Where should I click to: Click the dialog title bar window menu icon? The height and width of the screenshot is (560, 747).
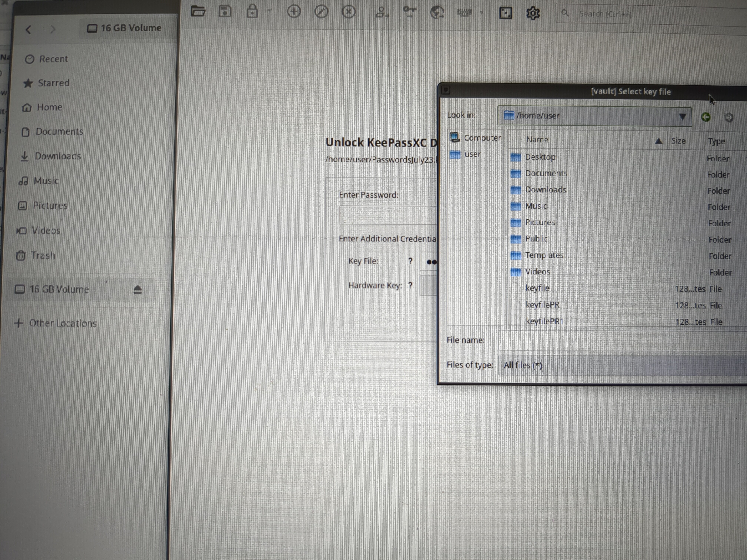pyautogui.click(x=445, y=90)
